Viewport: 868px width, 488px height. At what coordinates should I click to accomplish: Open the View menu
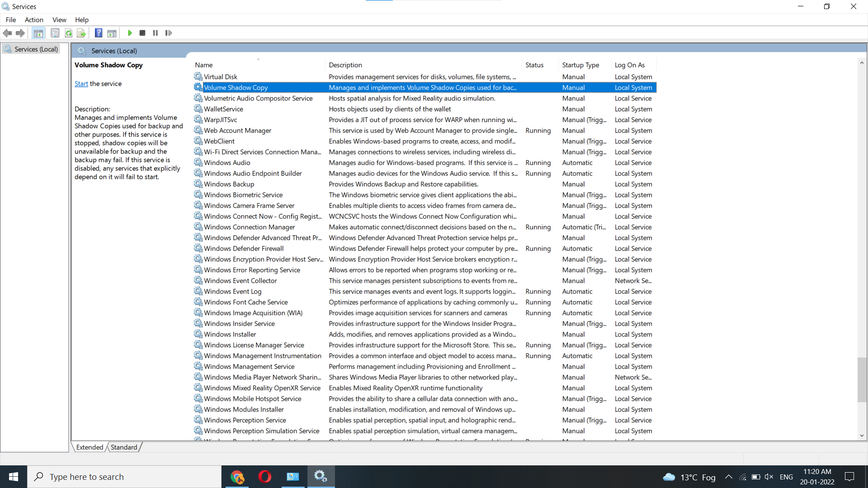[59, 20]
